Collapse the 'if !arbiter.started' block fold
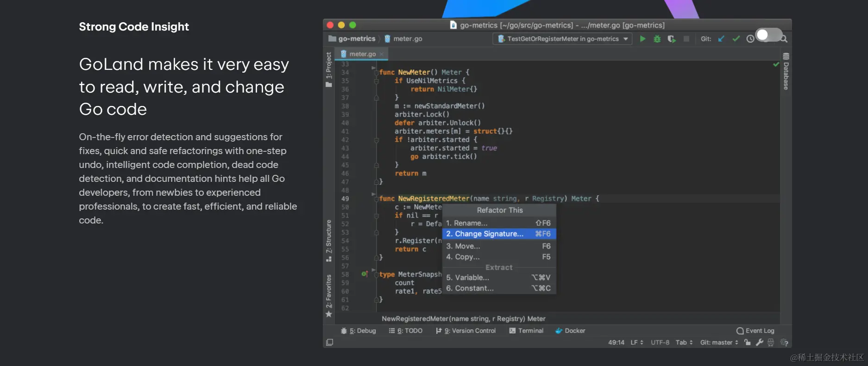Image resolution: width=868 pixels, height=366 pixels. [376, 140]
